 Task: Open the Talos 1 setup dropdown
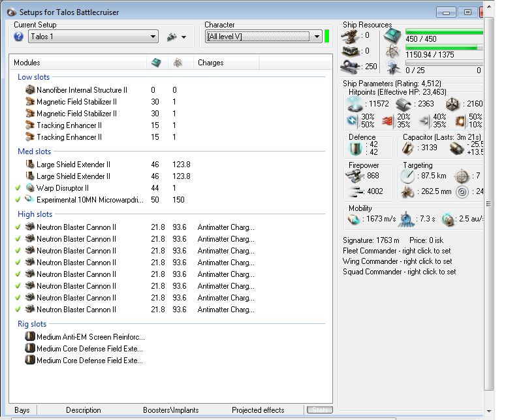(x=93, y=37)
